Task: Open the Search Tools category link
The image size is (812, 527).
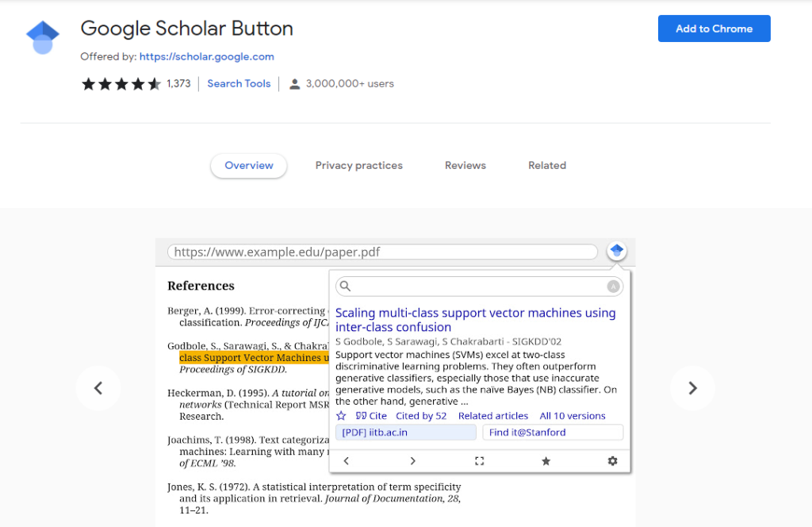Action: point(239,83)
